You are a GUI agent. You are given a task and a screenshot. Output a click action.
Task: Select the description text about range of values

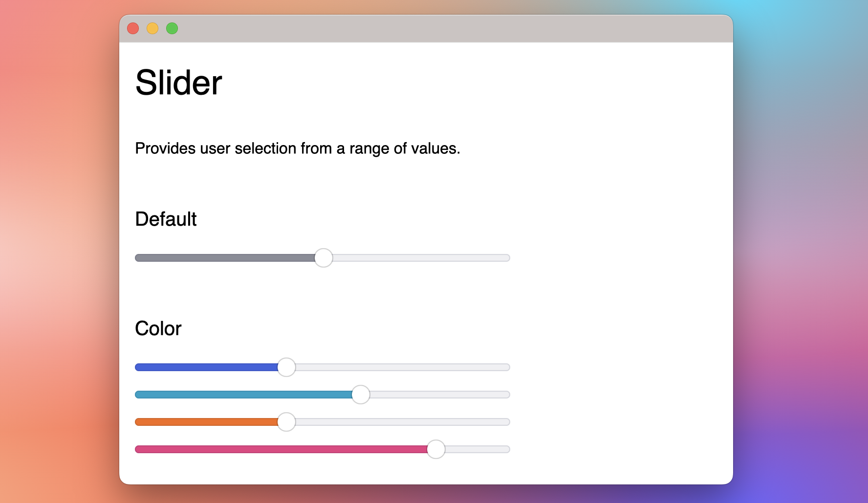point(297,148)
